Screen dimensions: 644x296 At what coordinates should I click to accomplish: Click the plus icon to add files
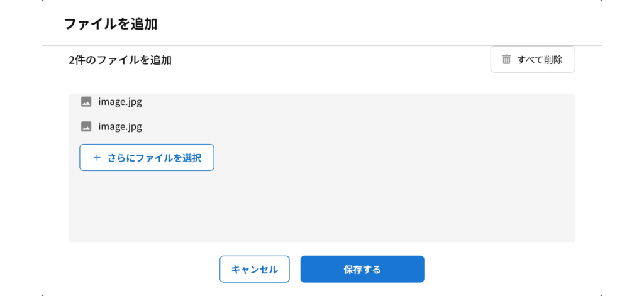[x=97, y=158]
